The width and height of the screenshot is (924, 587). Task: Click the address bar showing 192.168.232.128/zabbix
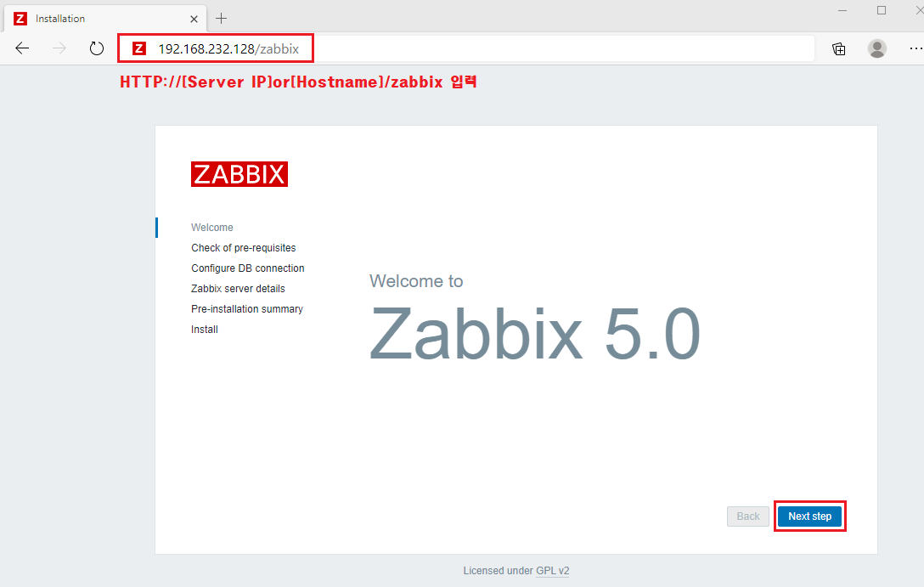point(465,48)
